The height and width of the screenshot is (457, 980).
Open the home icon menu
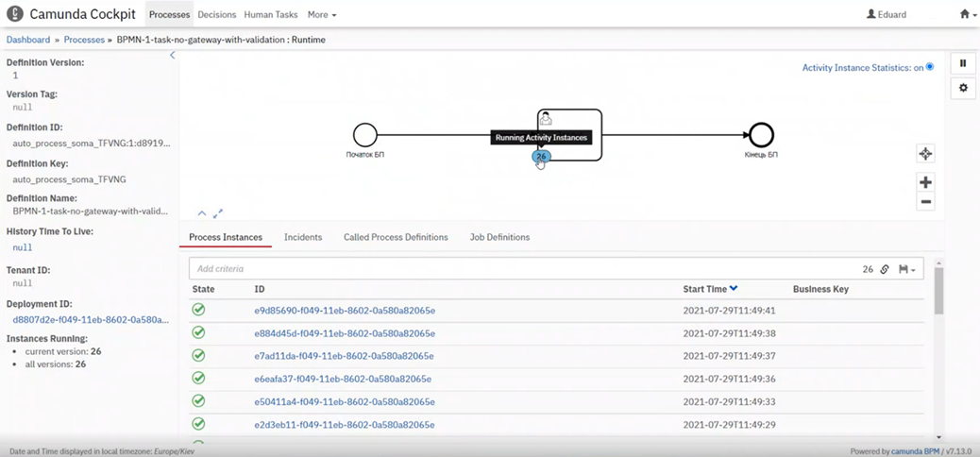[x=967, y=14]
